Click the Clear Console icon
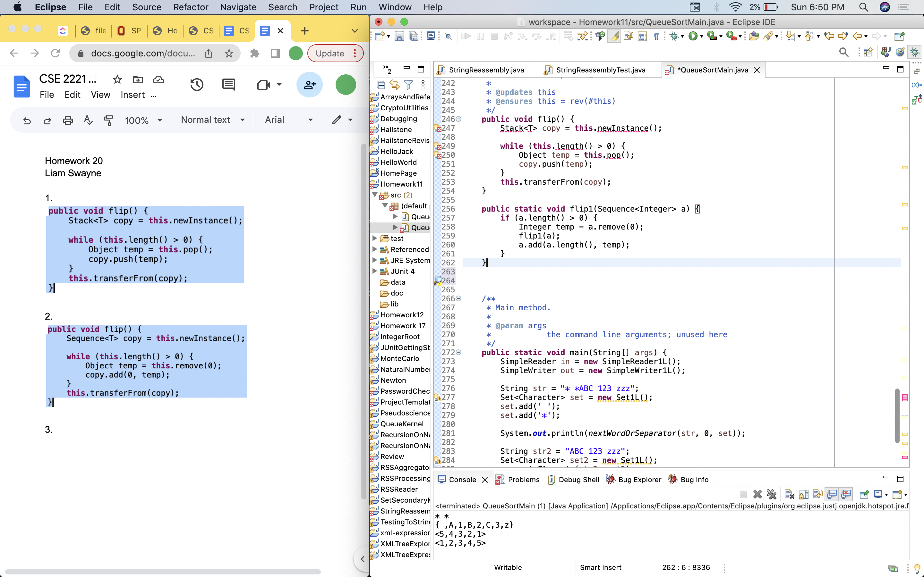Screen dimensions: 924x577 [789, 495]
